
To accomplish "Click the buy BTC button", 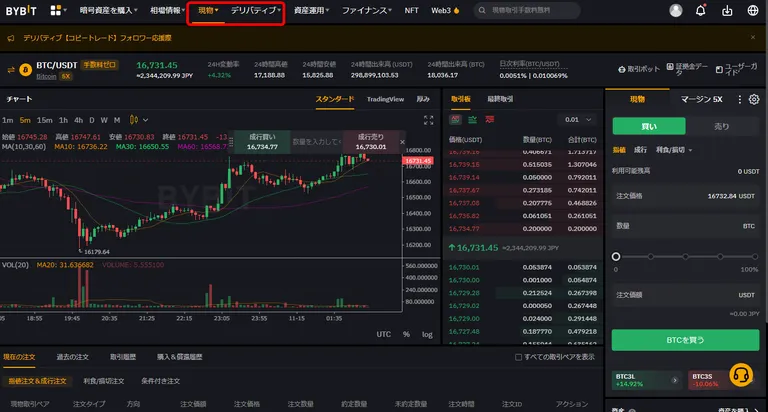I will (x=685, y=340).
